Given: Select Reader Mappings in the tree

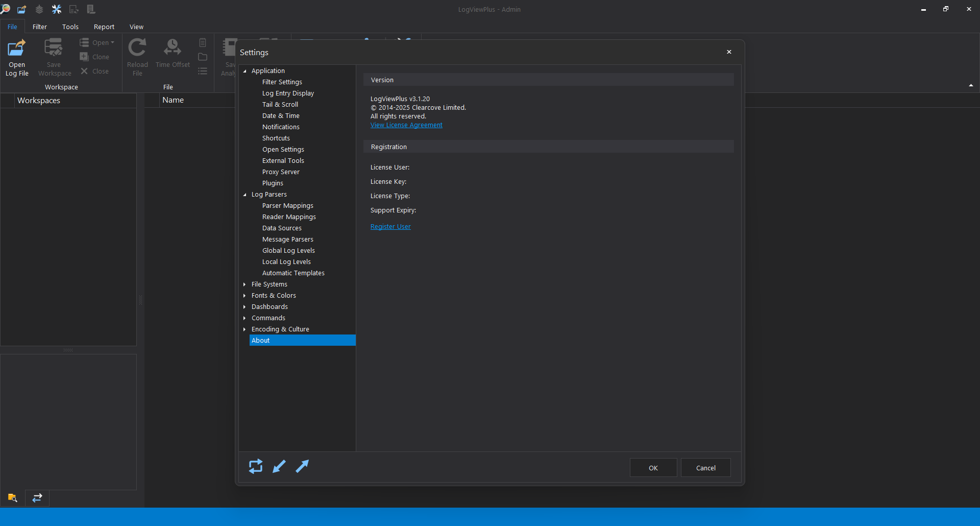Looking at the screenshot, I should click(289, 217).
